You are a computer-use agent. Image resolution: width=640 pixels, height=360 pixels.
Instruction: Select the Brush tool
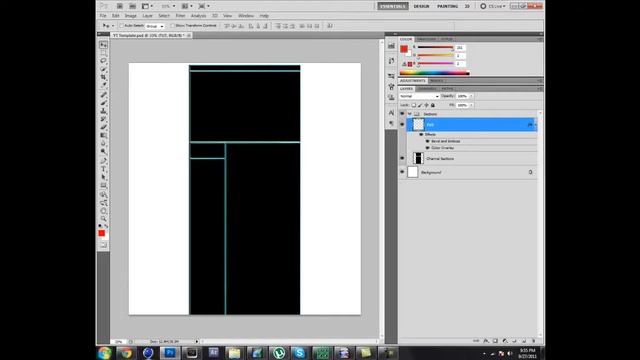click(103, 103)
